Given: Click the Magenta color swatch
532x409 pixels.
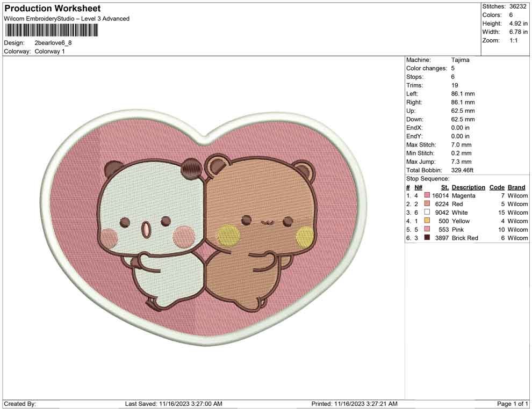Looking at the screenshot, I should [x=427, y=195].
